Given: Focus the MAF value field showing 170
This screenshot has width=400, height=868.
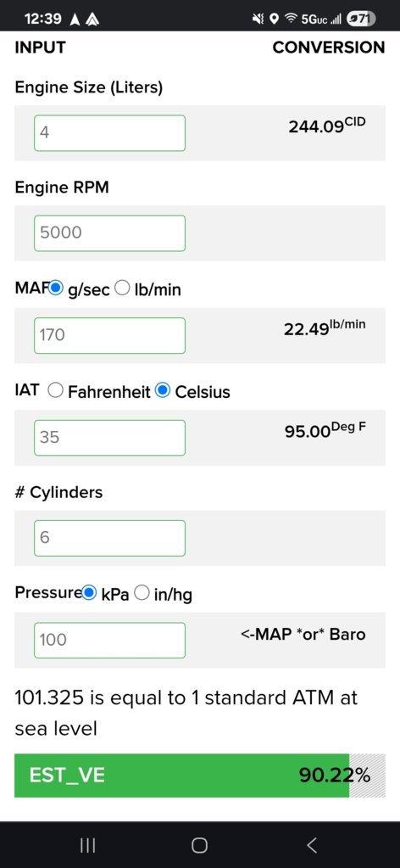Looking at the screenshot, I should 109,335.
